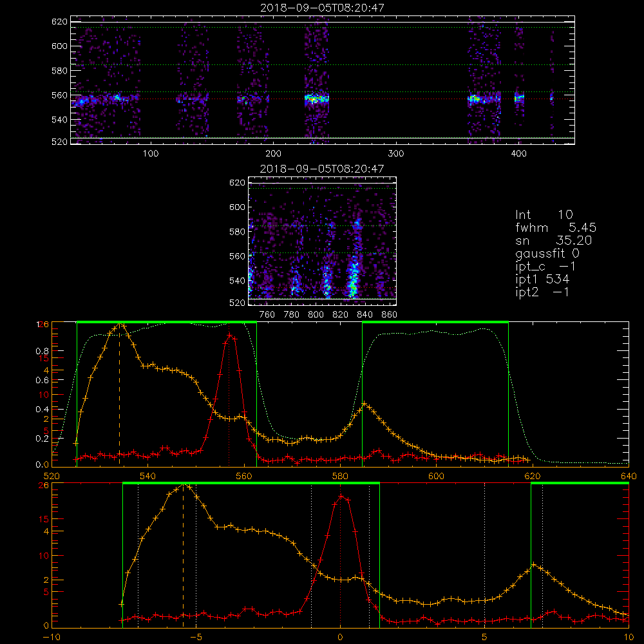Click x-axis label 200 on wide spectrogram
The width and height of the screenshot is (644, 644).
(273, 154)
